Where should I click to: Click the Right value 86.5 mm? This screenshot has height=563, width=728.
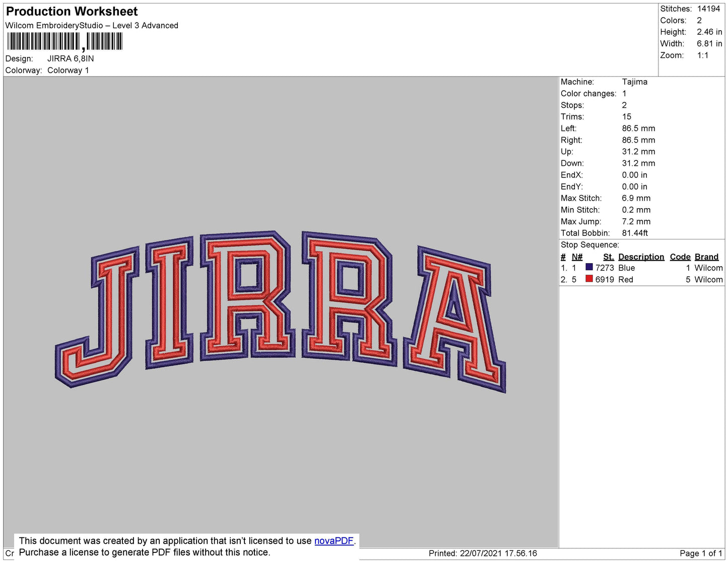pyautogui.click(x=638, y=140)
